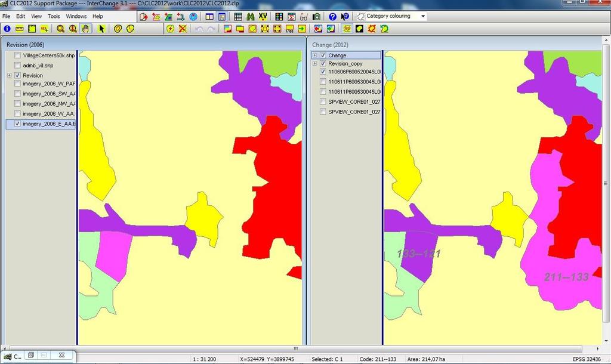Expand the Change layer tree node
The width and height of the screenshot is (611, 364).
tap(315, 55)
